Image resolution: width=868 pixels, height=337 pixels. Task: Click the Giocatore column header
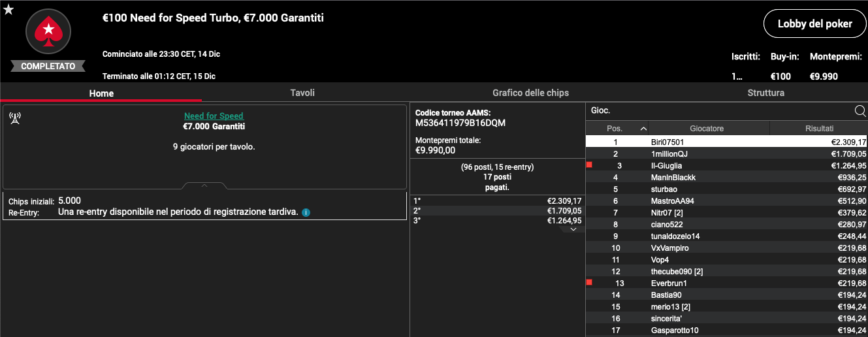[x=709, y=129]
